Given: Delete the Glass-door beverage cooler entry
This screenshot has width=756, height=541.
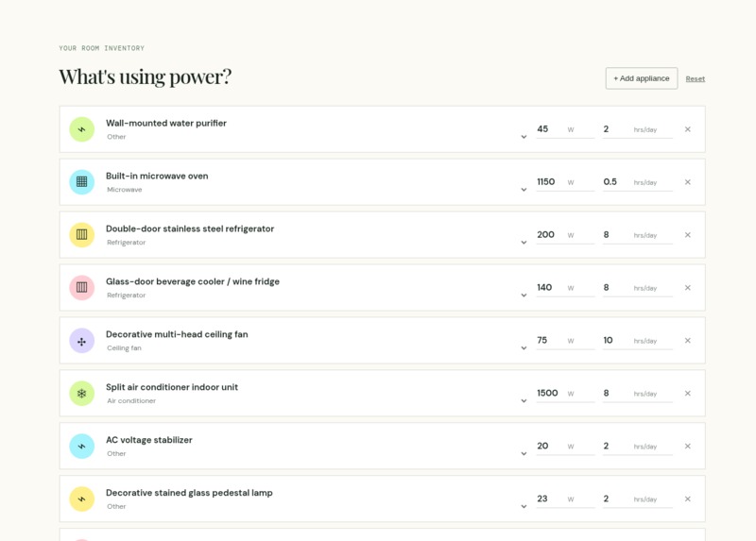Looking at the screenshot, I should (x=688, y=288).
